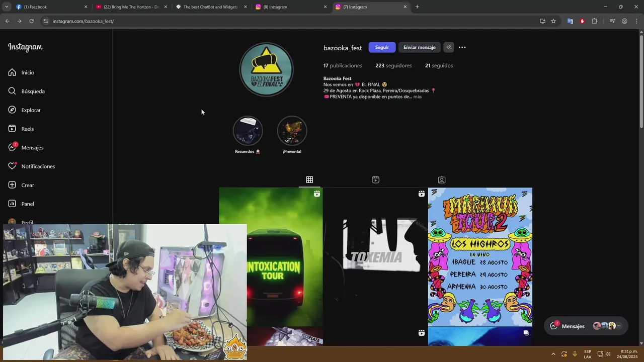Image resolution: width=644 pixels, height=362 pixels.
Task: Open Notificaciones heart icon
Action: click(12, 166)
